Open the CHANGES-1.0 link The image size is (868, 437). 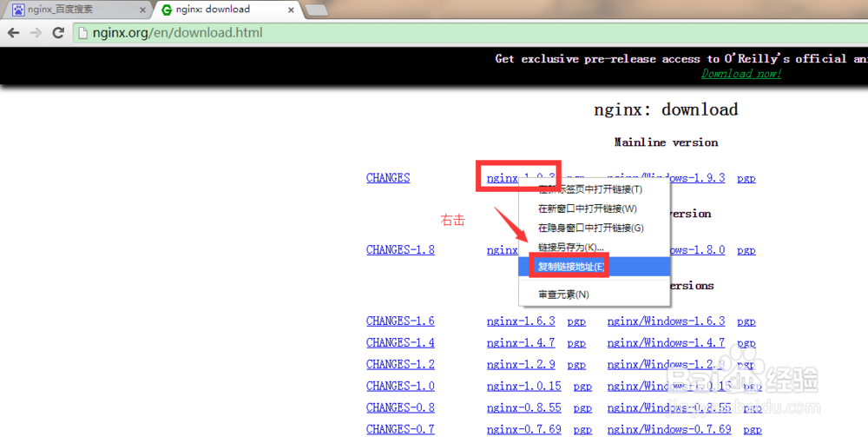(400, 386)
